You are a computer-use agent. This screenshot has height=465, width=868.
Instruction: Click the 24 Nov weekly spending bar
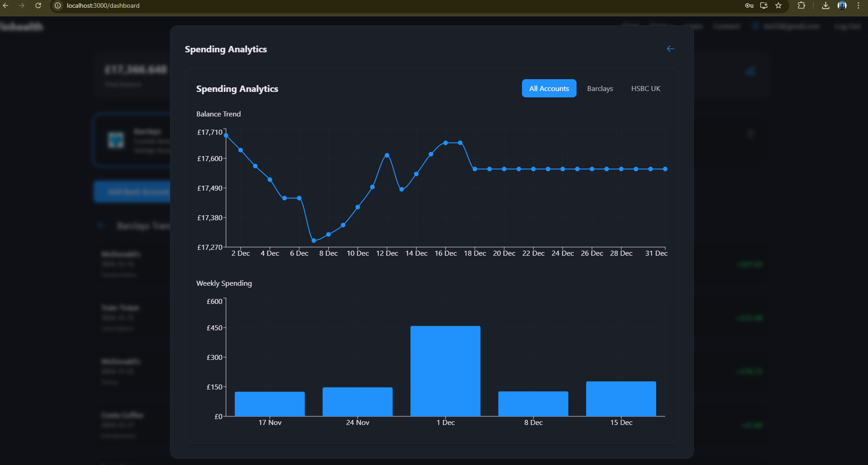click(357, 402)
